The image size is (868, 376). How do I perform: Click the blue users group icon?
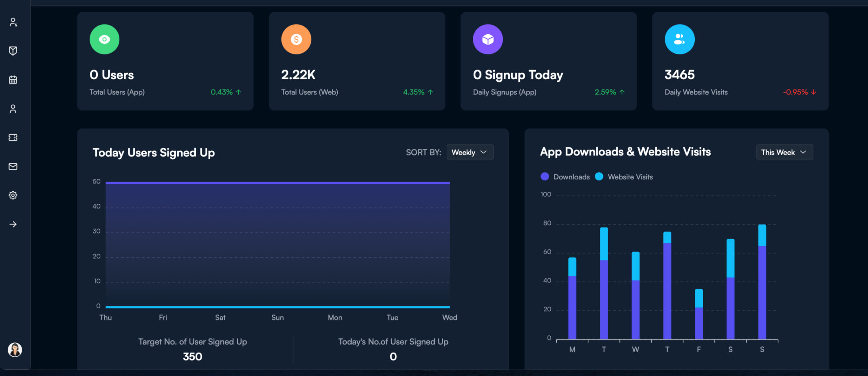[x=679, y=39]
